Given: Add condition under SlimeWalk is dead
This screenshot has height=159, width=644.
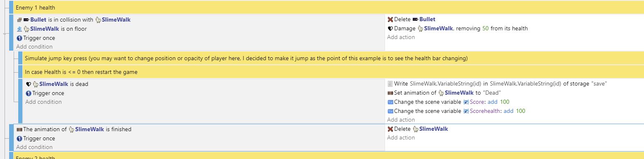Looking at the screenshot, I should click(x=44, y=102).
